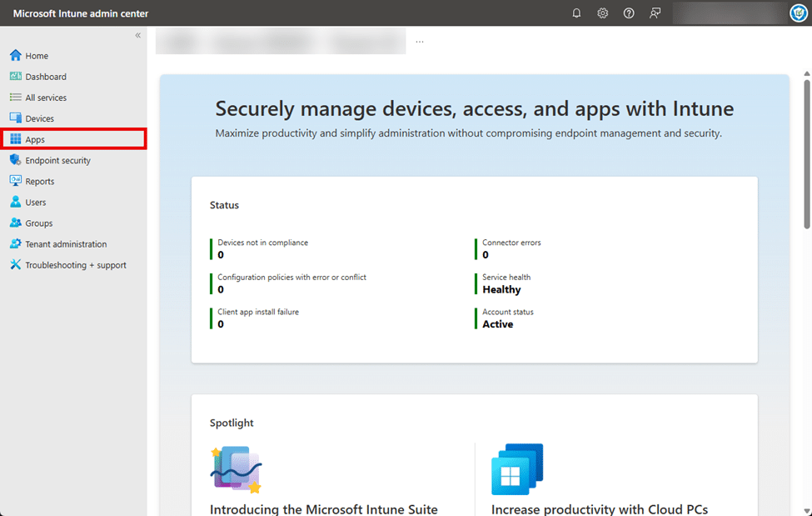Click the Microsoft Intune Suite spotlight icon
812x516 pixels.
(237, 468)
